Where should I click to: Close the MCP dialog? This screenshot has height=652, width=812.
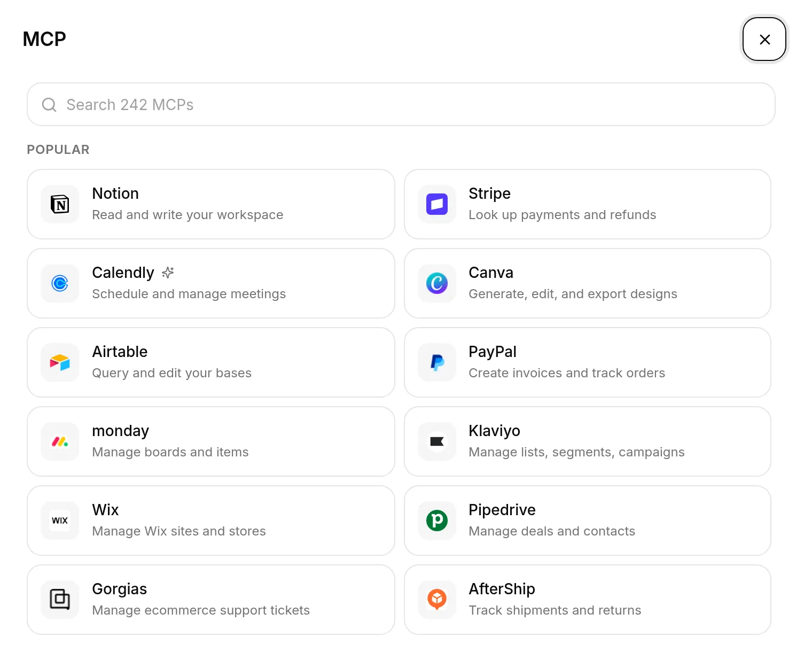764,39
